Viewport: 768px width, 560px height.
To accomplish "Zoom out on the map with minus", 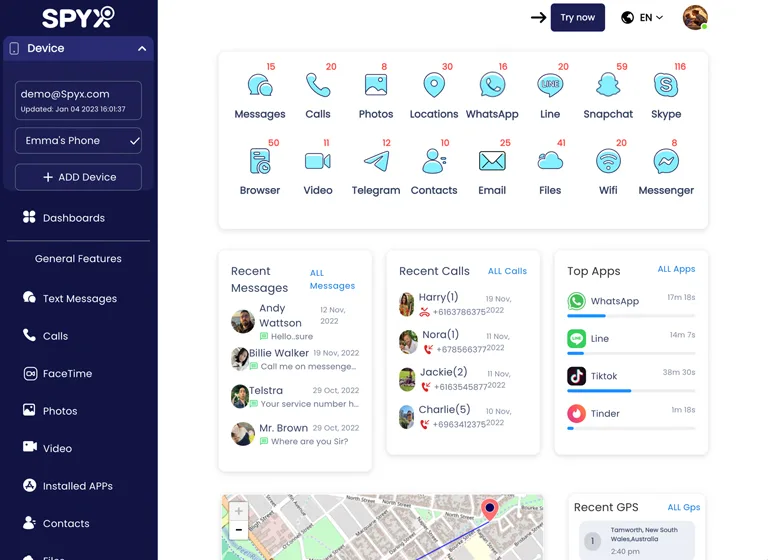I will coord(239,530).
